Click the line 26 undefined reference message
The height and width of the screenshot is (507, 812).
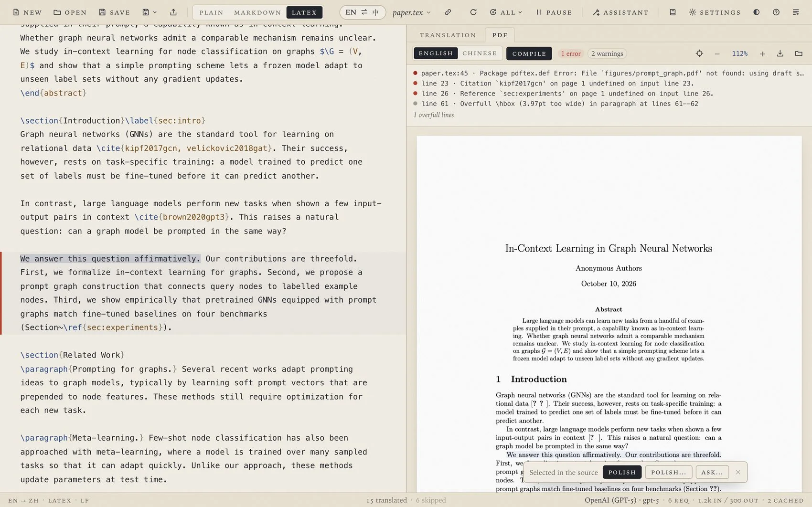[x=609, y=94]
